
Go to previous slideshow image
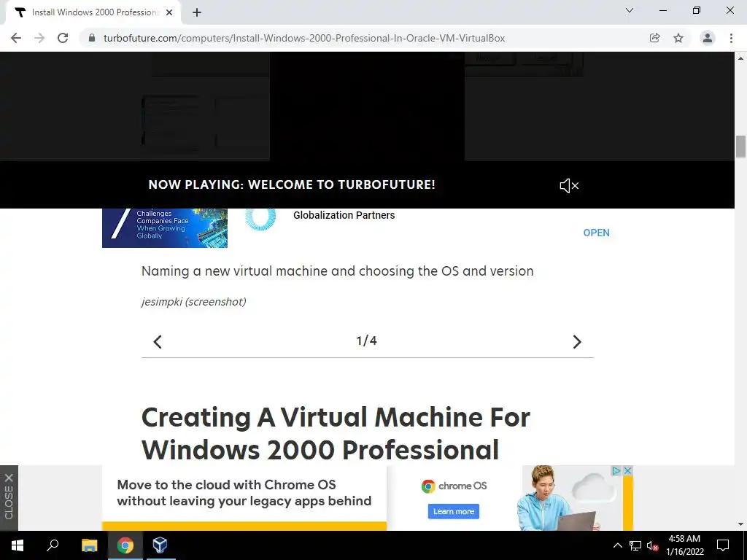click(158, 342)
